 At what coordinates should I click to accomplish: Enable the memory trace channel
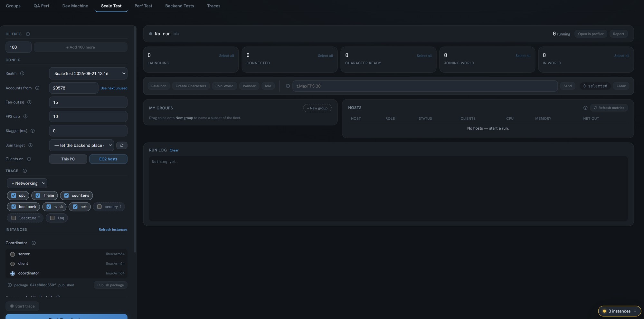99,207
